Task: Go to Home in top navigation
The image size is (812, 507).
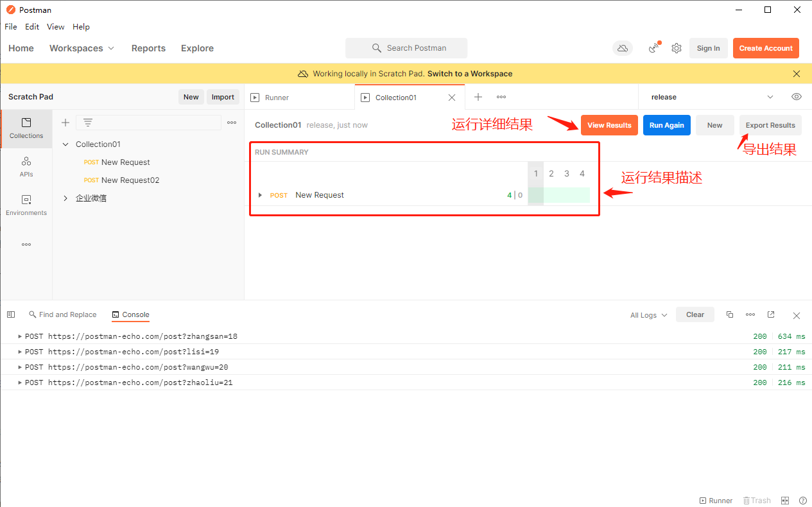Action: (x=21, y=48)
